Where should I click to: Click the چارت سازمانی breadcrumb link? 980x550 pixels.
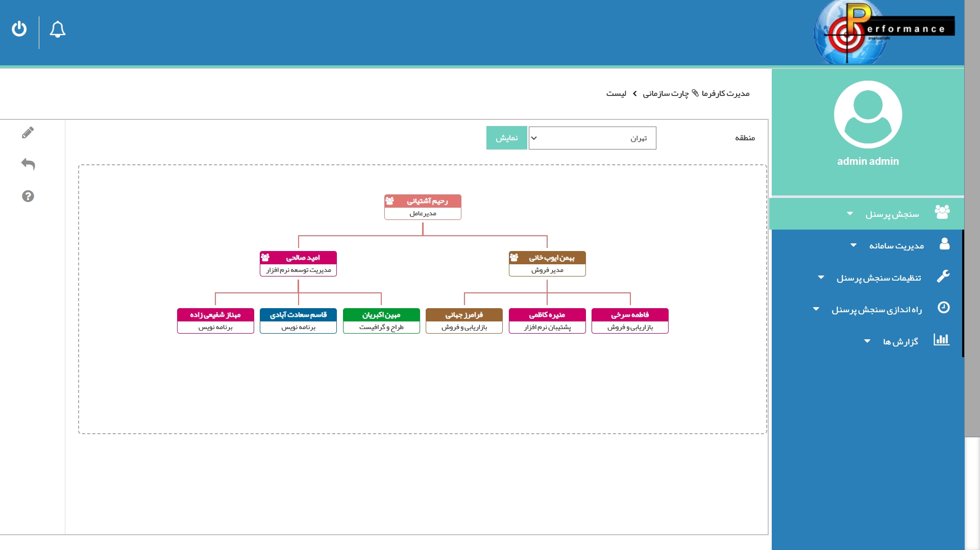click(666, 94)
